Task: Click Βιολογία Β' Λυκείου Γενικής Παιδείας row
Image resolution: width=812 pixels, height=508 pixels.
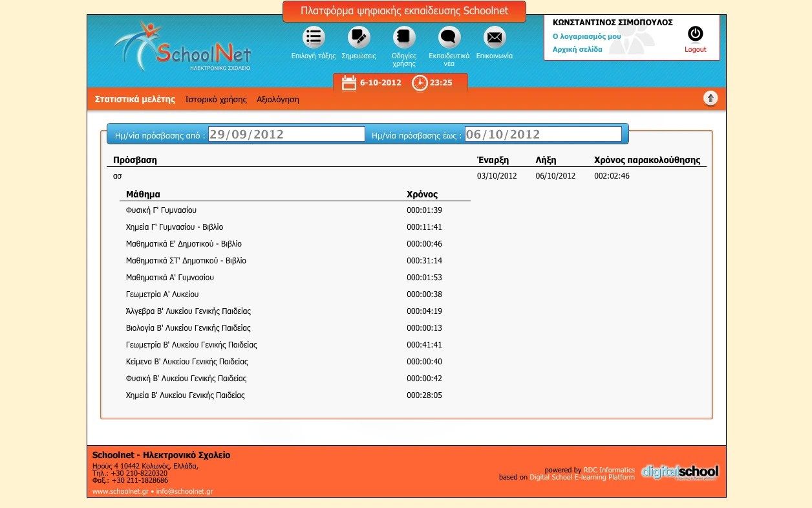Action: (x=295, y=328)
